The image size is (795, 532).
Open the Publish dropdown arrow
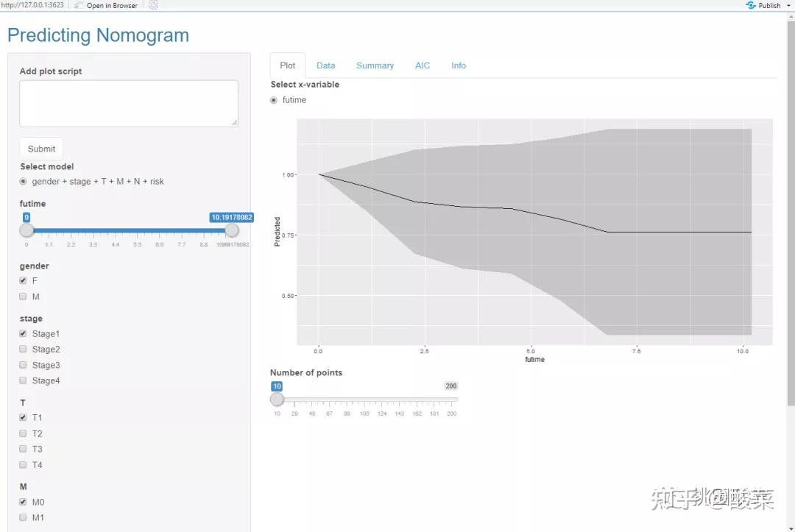(788, 5)
